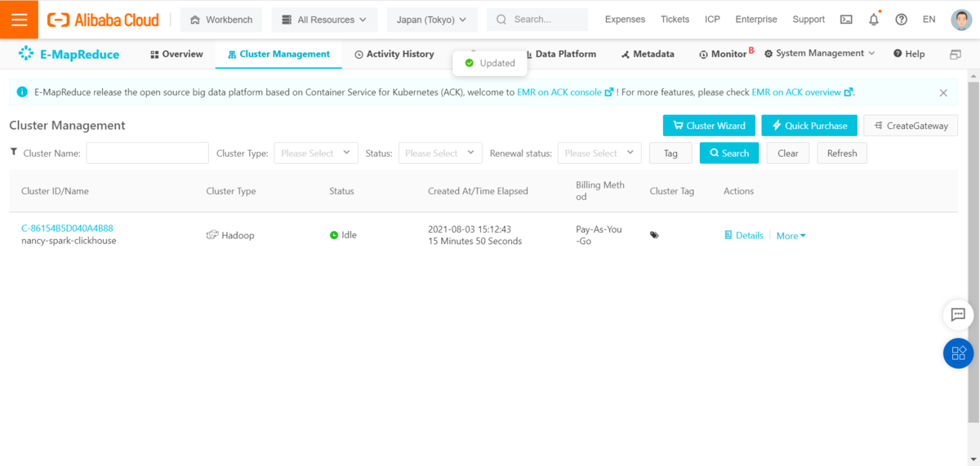Open cluster C-86154B5D040A4B88
This screenshot has width=980, height=466.
tap(67, 229)
